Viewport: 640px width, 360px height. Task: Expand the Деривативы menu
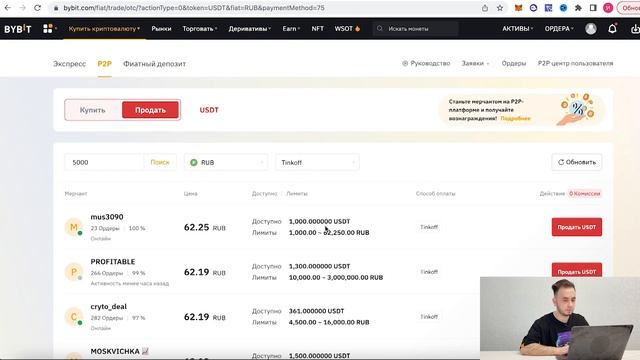pyautogui.click(x=249, y=29)
